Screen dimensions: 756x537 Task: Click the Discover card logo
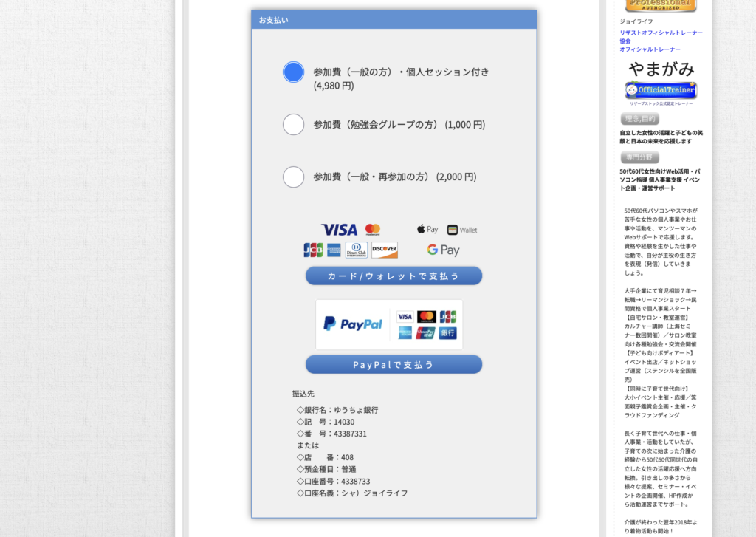(x=384, y=250)
